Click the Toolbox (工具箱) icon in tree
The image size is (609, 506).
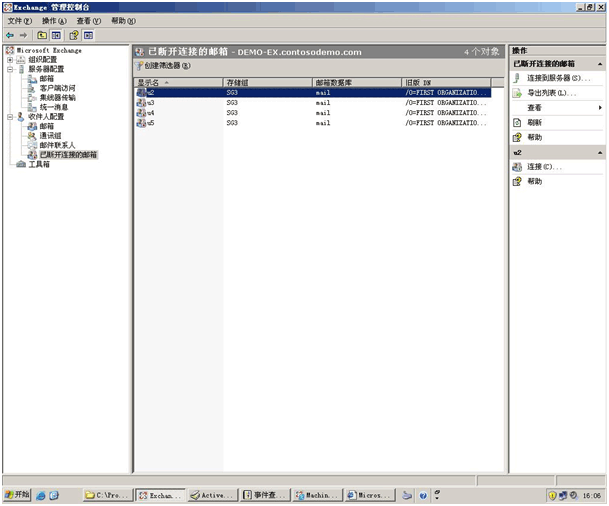[x=21, y=165]
